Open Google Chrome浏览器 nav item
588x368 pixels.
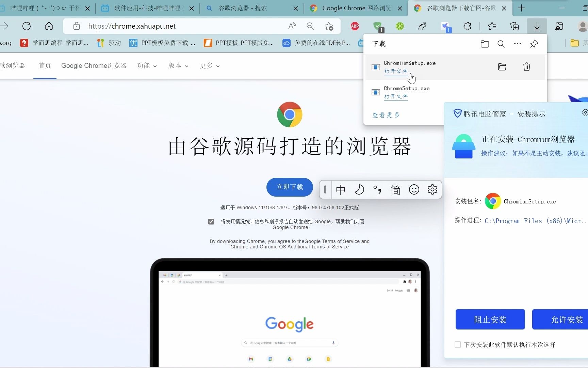pos(94,66)
